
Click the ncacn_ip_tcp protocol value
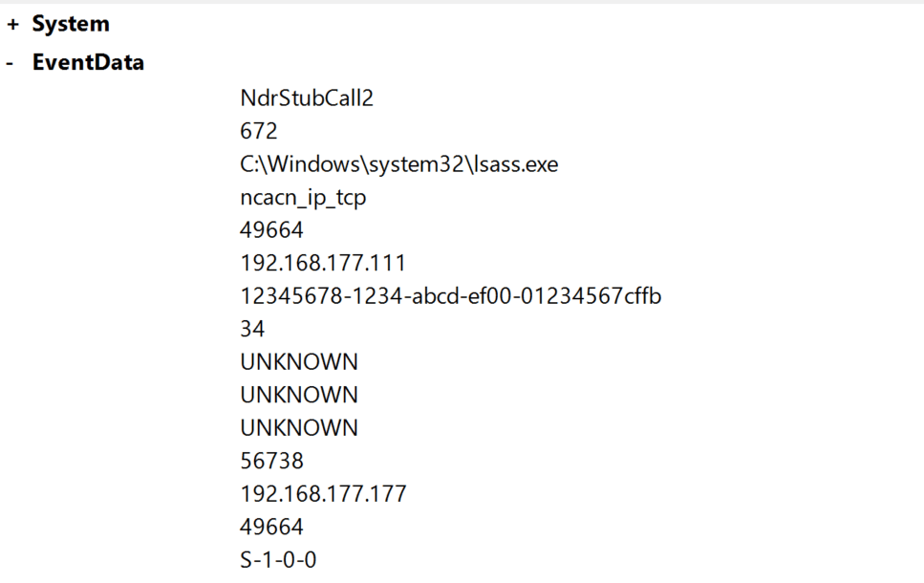pos(303,198)
